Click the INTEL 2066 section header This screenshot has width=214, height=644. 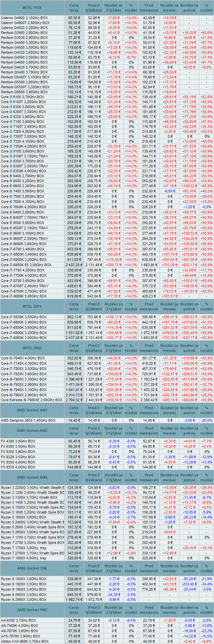point(32,348)
